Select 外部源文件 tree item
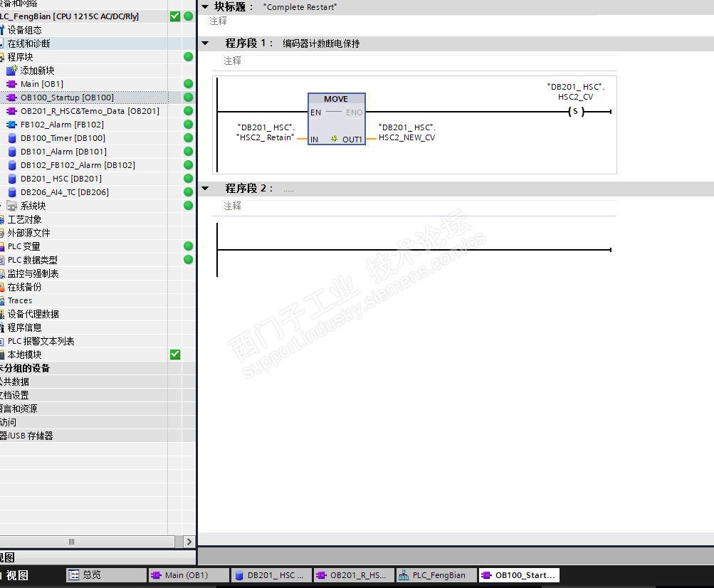Image resolution: width=714 pixels, height=588 pixels. 28,233
